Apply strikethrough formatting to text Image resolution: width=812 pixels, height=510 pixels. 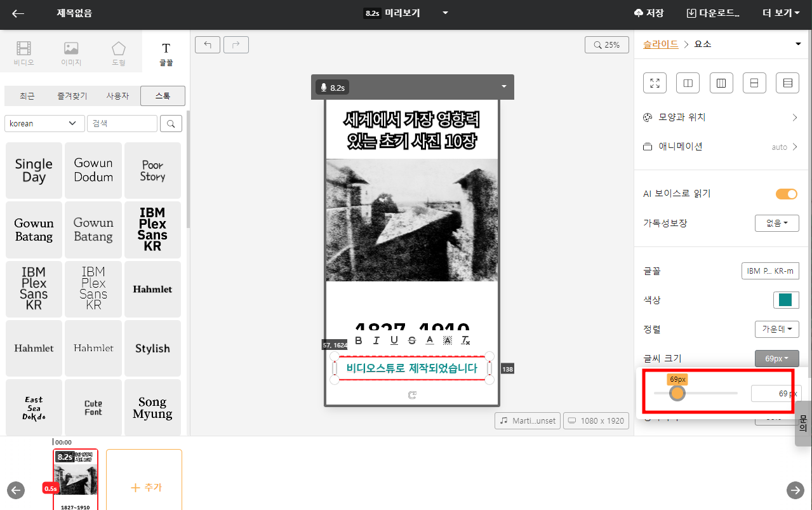tap(412, 340)
